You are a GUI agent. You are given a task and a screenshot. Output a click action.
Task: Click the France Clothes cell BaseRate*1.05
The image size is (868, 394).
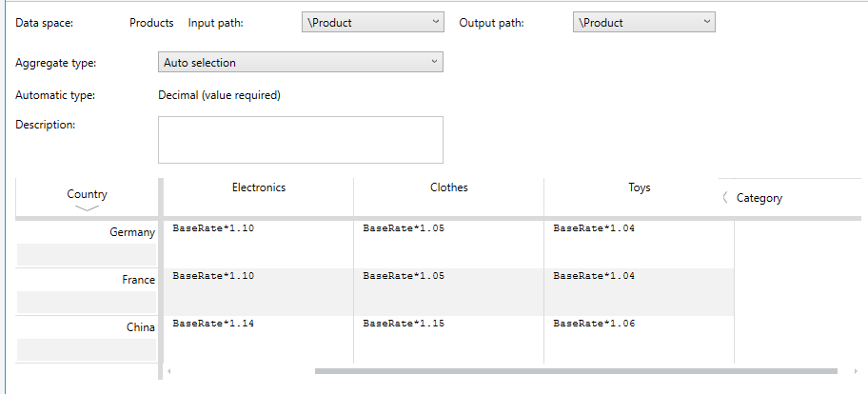tap(449, 292)
